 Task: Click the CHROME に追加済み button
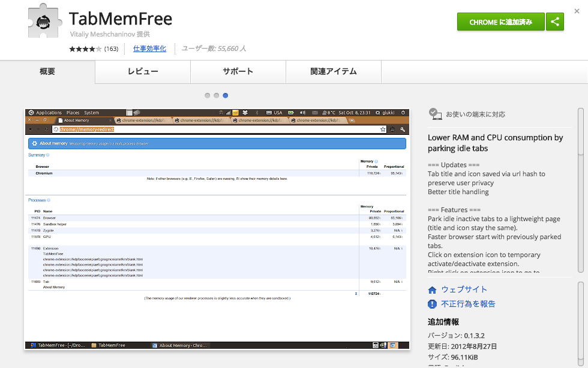(x=500, y=22)
